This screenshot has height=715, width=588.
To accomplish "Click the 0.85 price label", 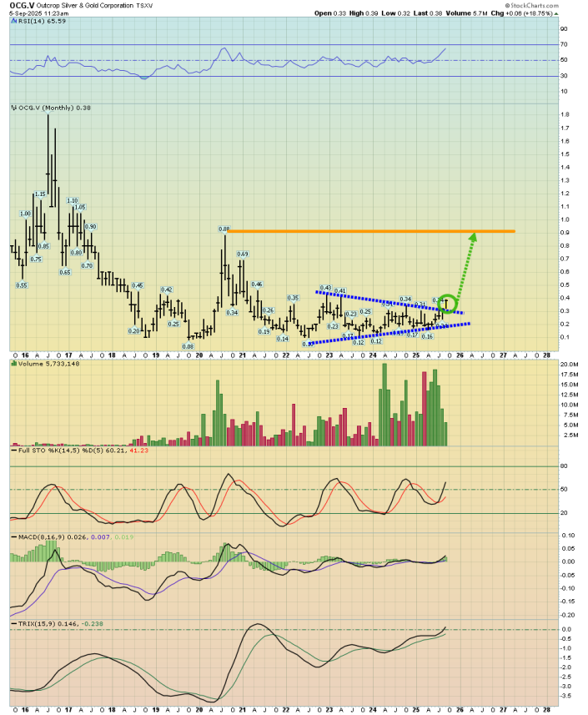I will point(43,246).
